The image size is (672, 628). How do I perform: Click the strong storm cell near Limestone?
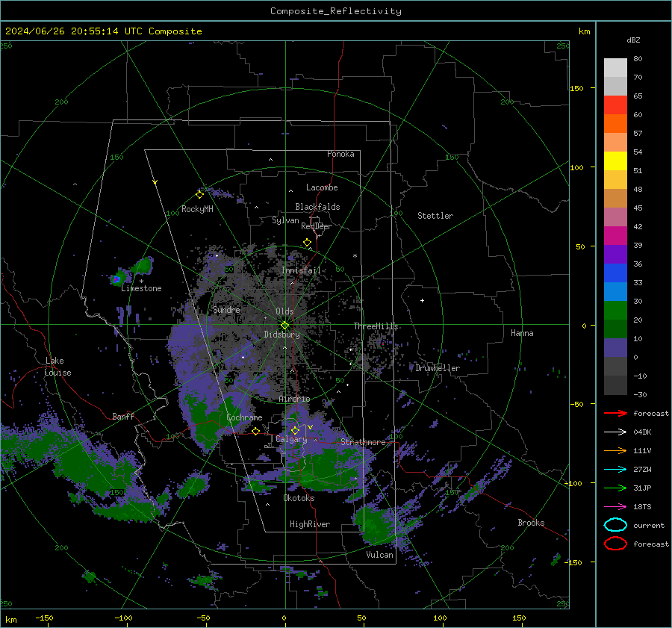point(116,279)
